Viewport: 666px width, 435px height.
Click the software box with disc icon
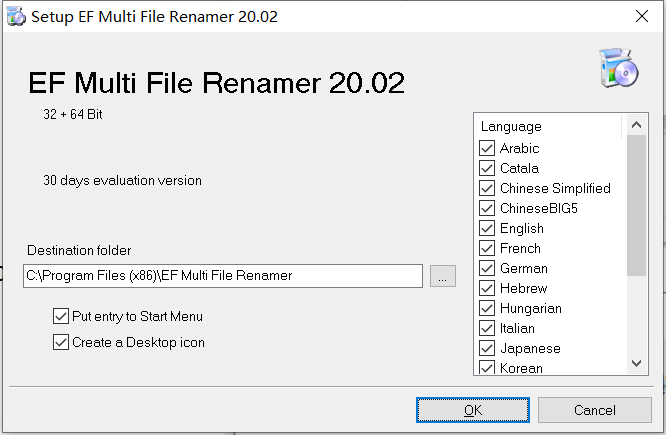point(618,68)
